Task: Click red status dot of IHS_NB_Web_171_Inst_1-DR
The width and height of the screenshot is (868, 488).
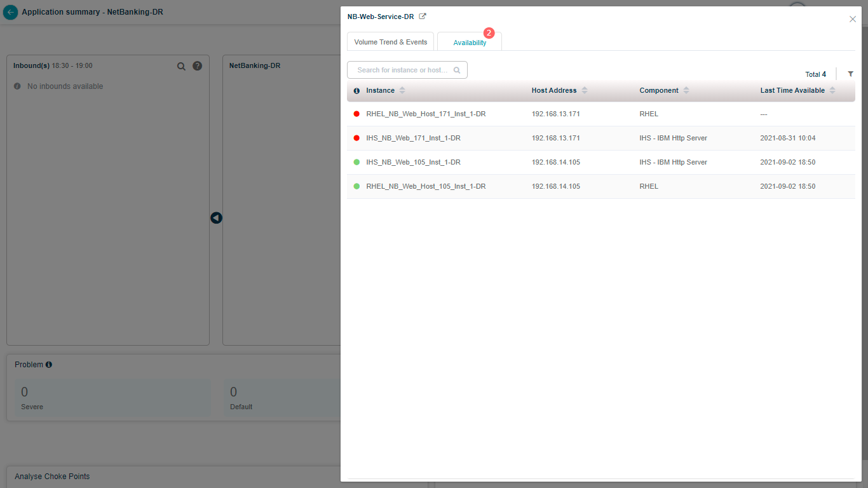Action: tap(356, 139)
